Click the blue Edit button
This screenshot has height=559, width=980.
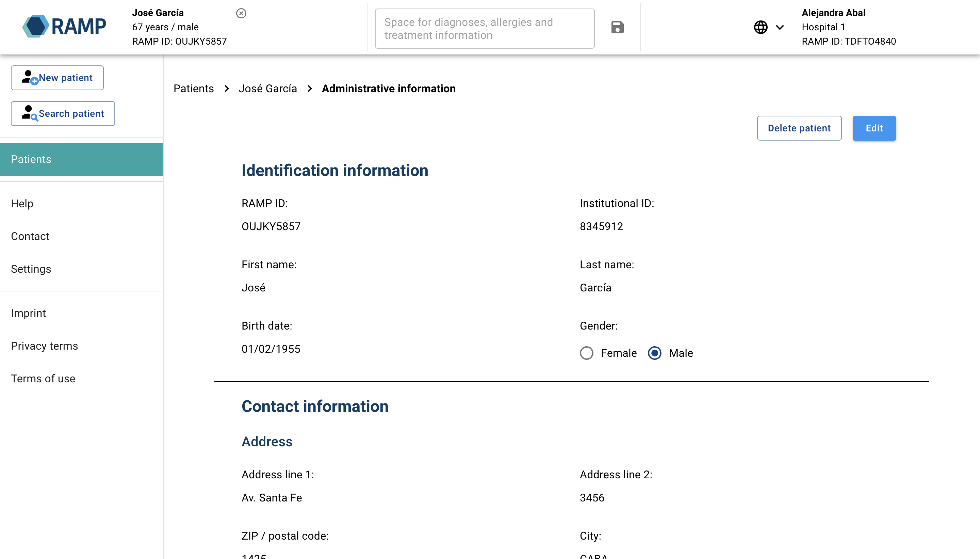[x=874, y=128]
